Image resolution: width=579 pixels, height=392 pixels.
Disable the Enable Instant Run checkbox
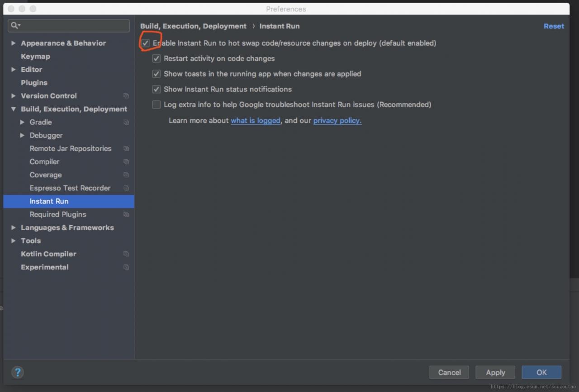(x=146, y=43)
